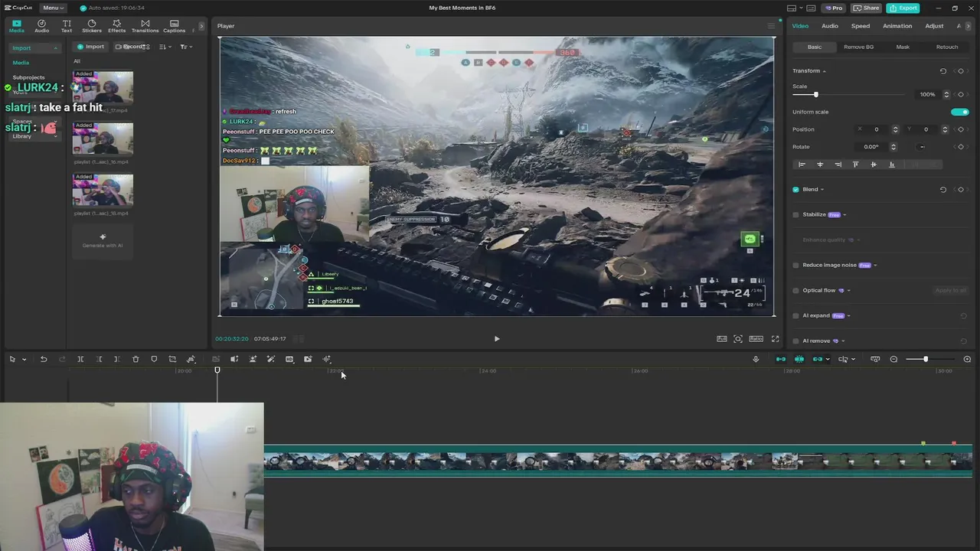Select the Remove BG sub-tab
The width and height of the screenshot is (980, 551).
point(858,47)
